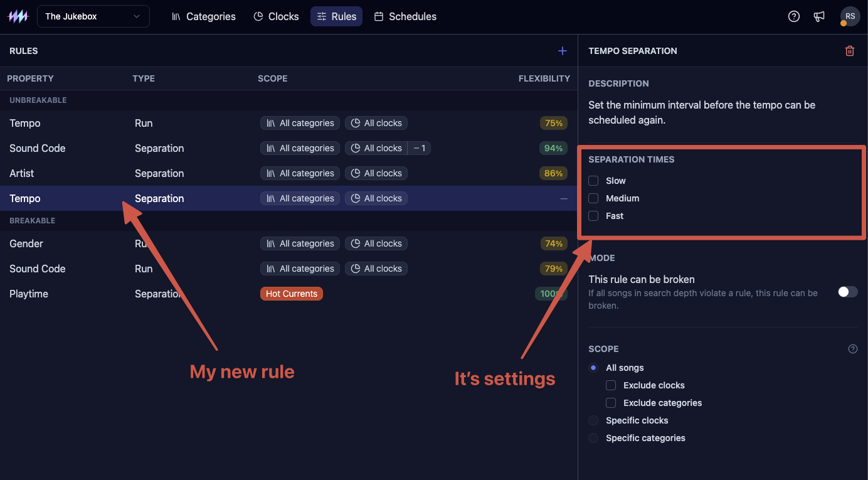Tick the Exclude clocks checkbox

click(611, 385)
